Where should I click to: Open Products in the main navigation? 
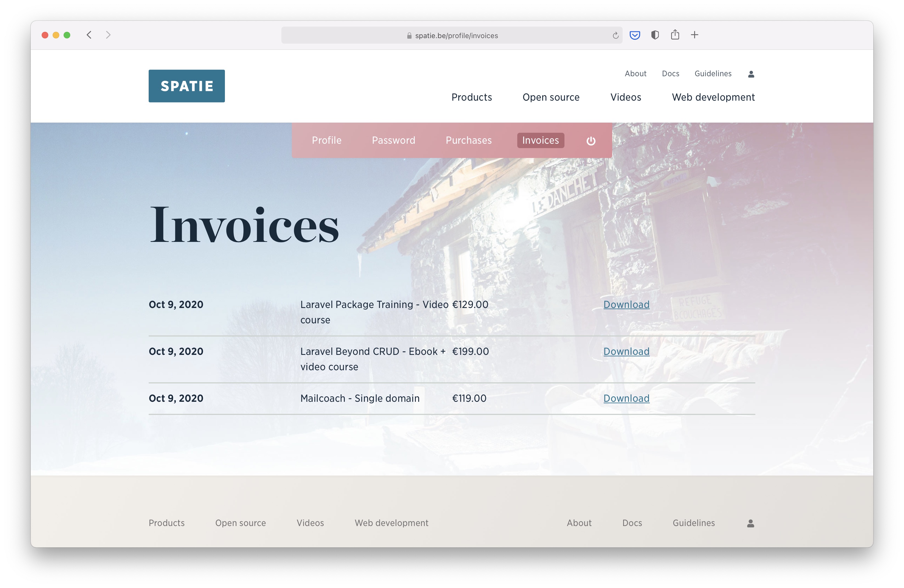coord(471,97)
